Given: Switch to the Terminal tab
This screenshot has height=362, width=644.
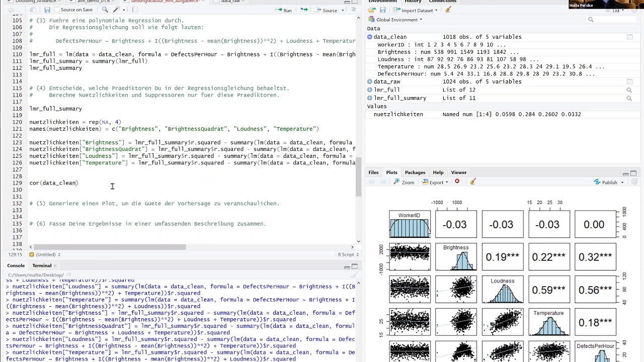Looking at the screenshot, I should (x=42, y=265).
